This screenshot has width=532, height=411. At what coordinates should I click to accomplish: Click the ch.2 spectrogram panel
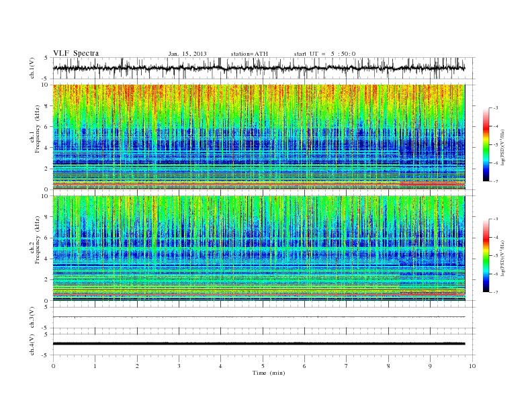coord(259,248)
